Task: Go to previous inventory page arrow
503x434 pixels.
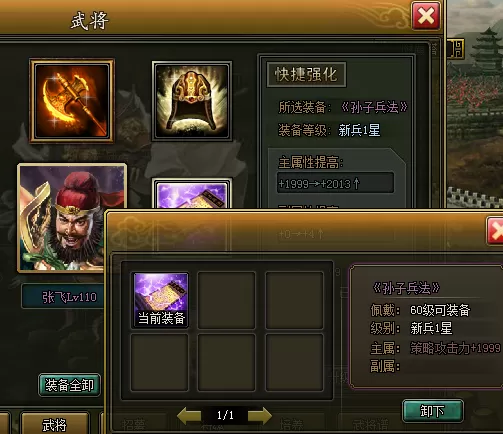Action: point(188,415)
